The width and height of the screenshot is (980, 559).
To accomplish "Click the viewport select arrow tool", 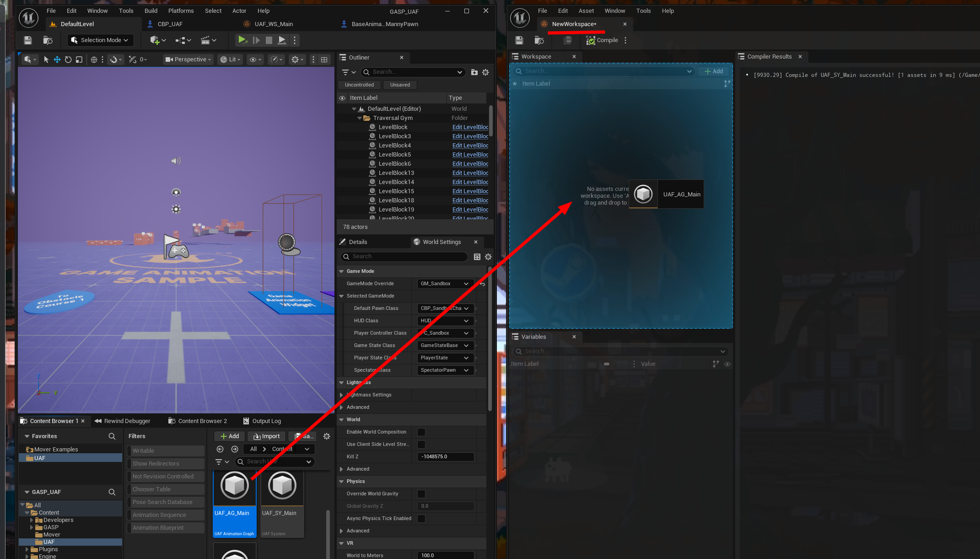I will 46,60.
